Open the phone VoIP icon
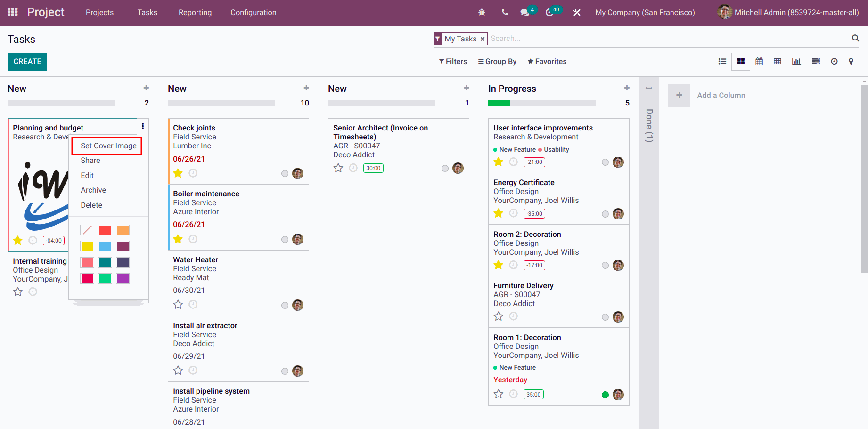The width and height of the screenshot is (868, 429). [505, 12]
